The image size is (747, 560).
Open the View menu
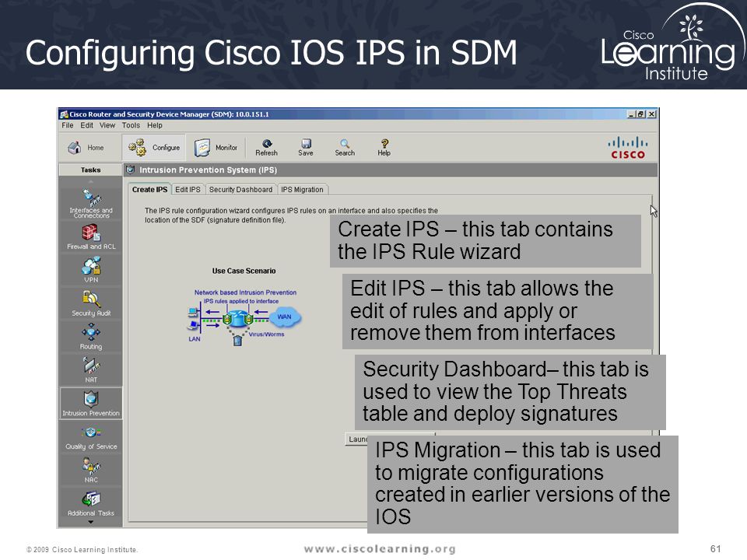pyautogui.click(x=107, y=125)
